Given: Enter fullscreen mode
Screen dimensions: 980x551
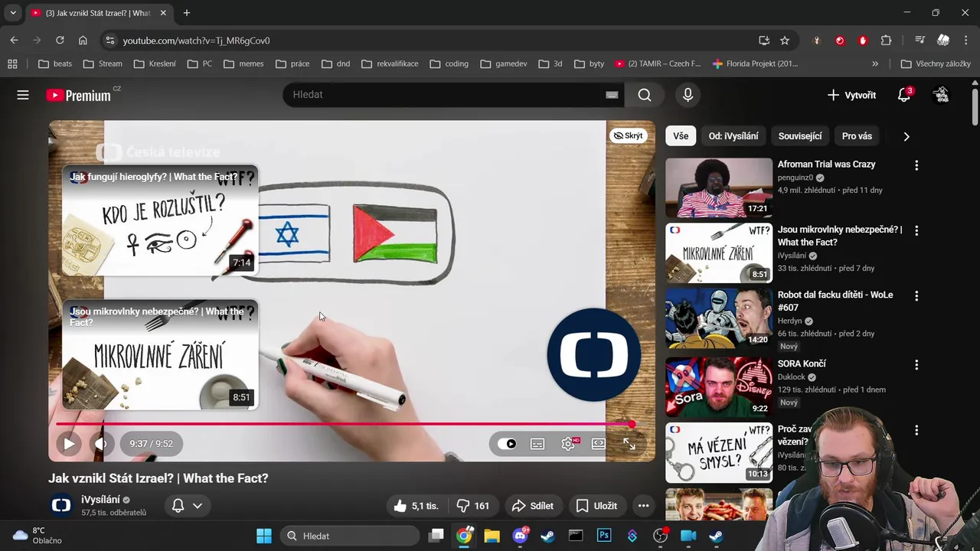Looking at the screenshot, I should click(629, 444).
